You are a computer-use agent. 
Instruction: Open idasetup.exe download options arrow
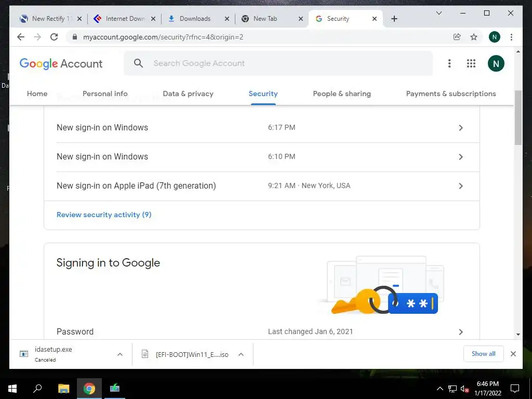[x=120, y=354]
